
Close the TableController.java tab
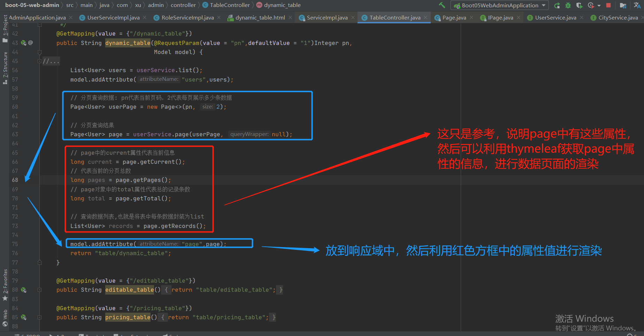click(x=426, y=17)
